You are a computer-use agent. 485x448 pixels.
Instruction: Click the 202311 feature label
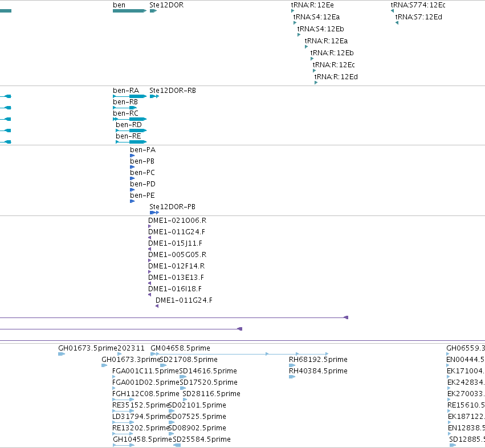point(131,348)
